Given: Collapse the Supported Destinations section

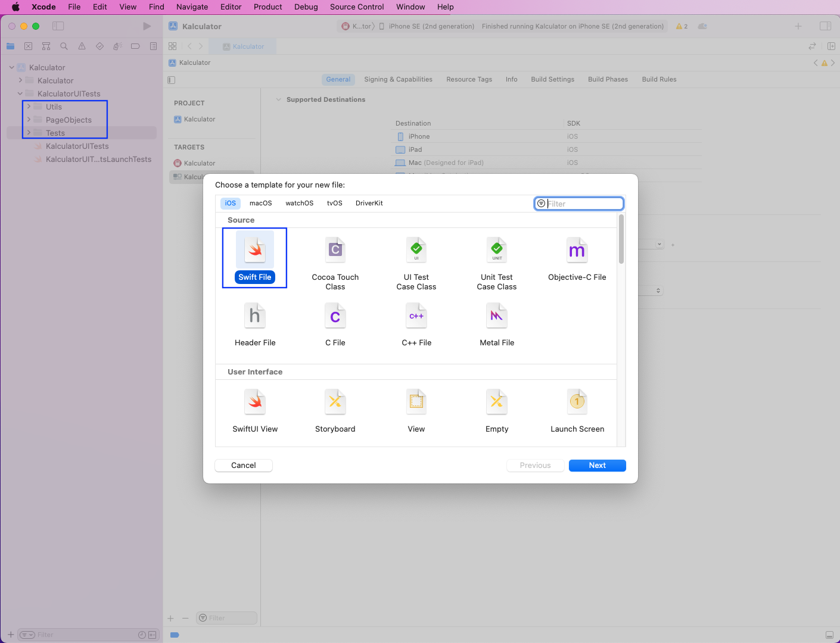Looking at the screenshot, I should (278, 100).
